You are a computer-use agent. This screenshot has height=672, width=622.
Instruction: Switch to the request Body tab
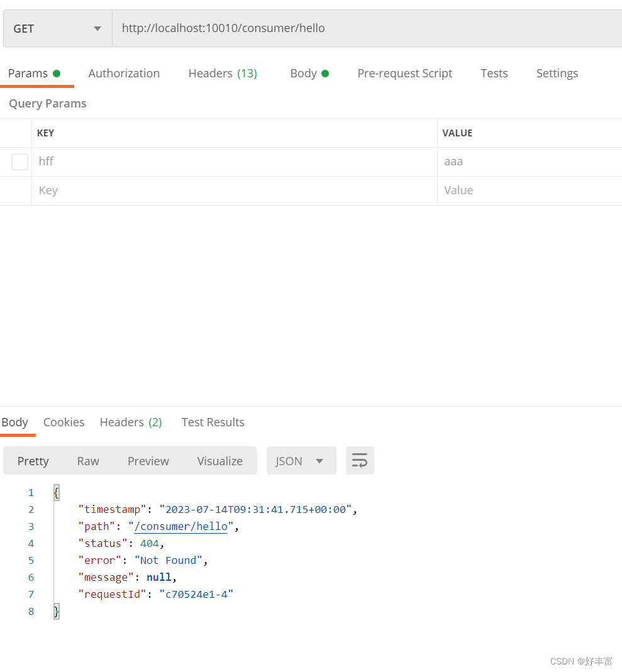tap(309, 74)
